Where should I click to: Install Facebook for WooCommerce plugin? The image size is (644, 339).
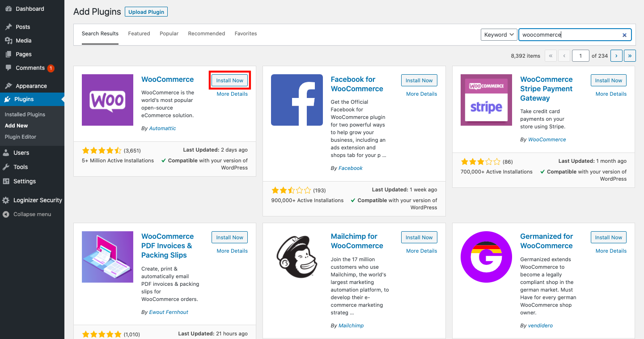(x=419, y=81)
